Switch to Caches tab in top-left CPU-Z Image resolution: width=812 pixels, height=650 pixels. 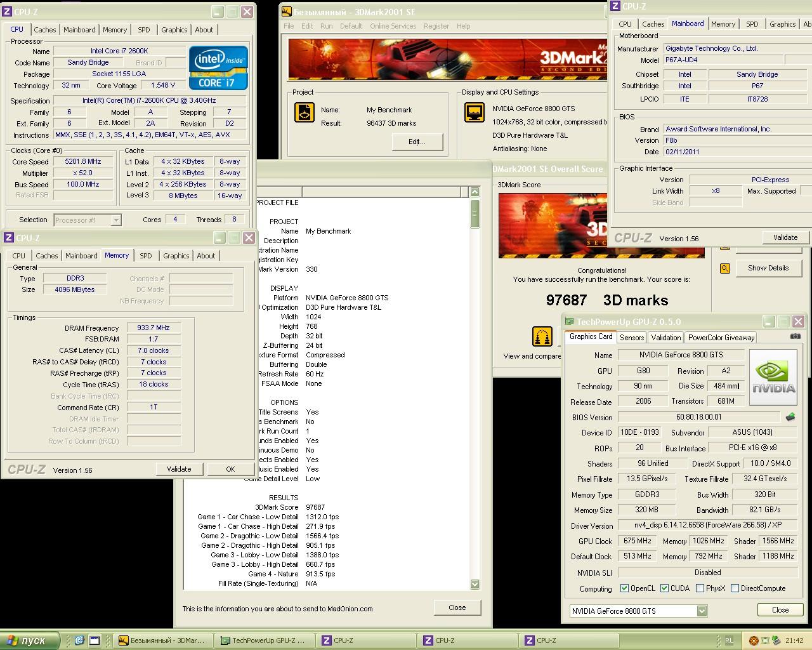(45, 30)
